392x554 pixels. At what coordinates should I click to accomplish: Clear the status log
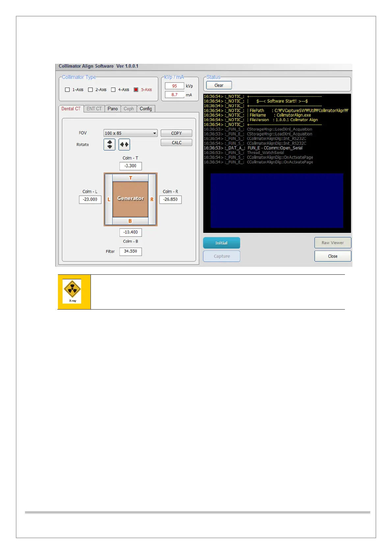point(219,85)
